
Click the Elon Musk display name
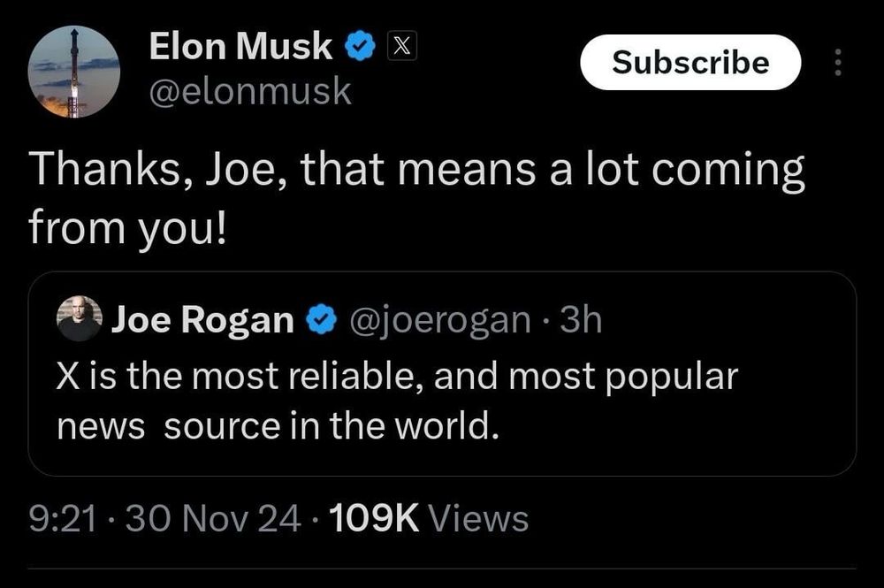[240, 47]
